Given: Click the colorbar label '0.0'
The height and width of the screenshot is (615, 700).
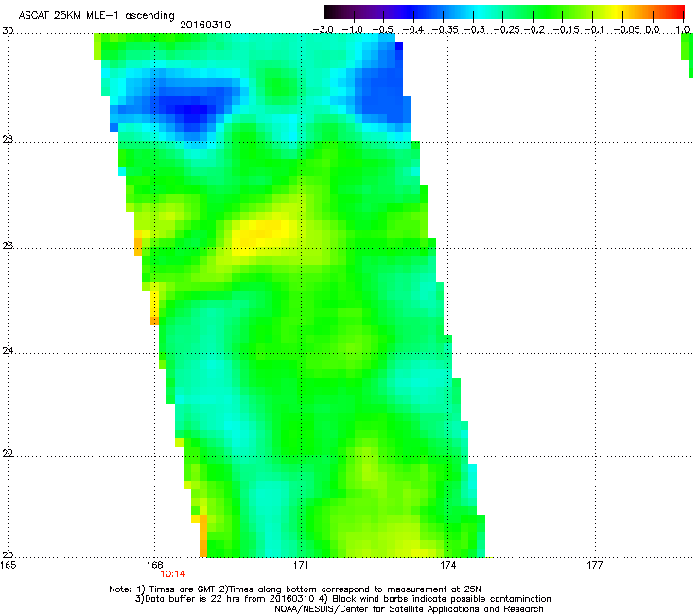Looking at the screenshot, I should [653, 30].
